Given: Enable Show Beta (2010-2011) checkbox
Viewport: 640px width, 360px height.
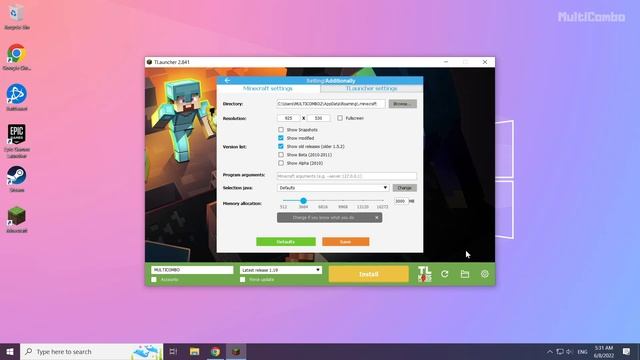Looking at the screenshot, I should [281, 155].
